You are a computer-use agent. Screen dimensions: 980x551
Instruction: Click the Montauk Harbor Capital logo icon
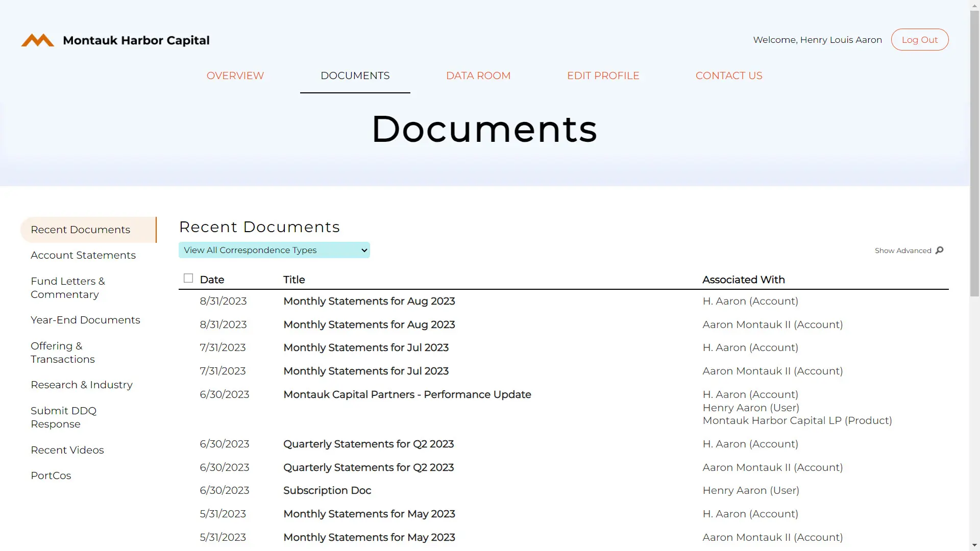point(37,40)
